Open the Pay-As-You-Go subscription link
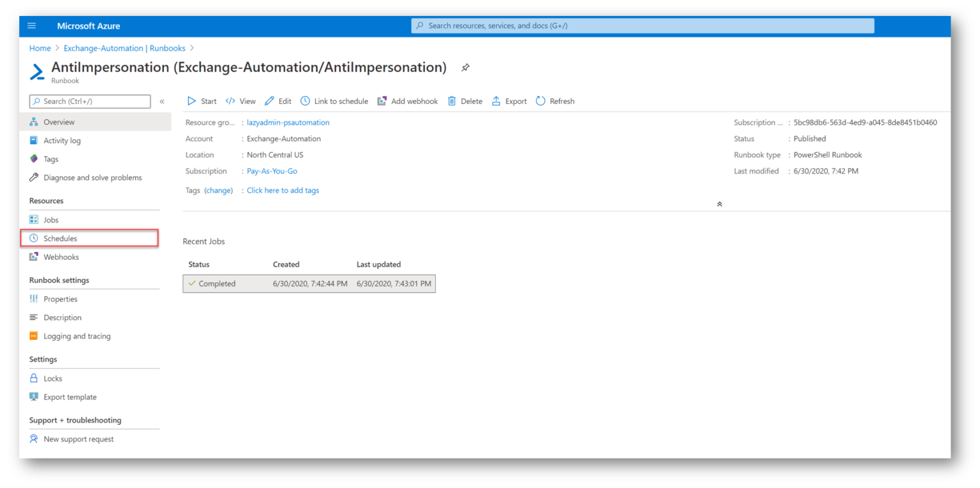The width and height of the screenshot is (980, 488). [272, 171]
